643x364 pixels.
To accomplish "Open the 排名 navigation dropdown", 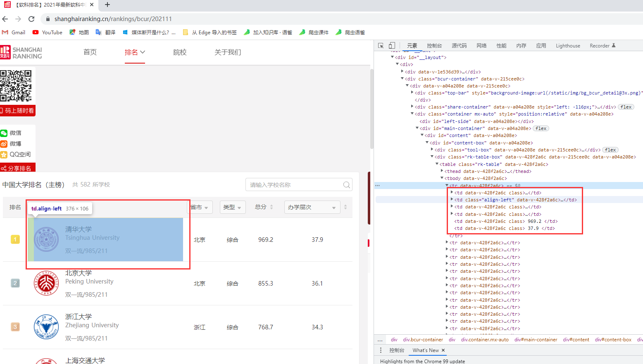I will pyautogui.click(x=135, y=52).
